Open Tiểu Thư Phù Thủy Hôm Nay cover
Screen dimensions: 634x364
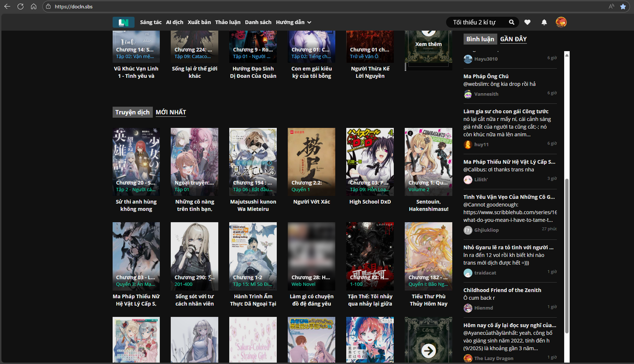coord(428,257)
